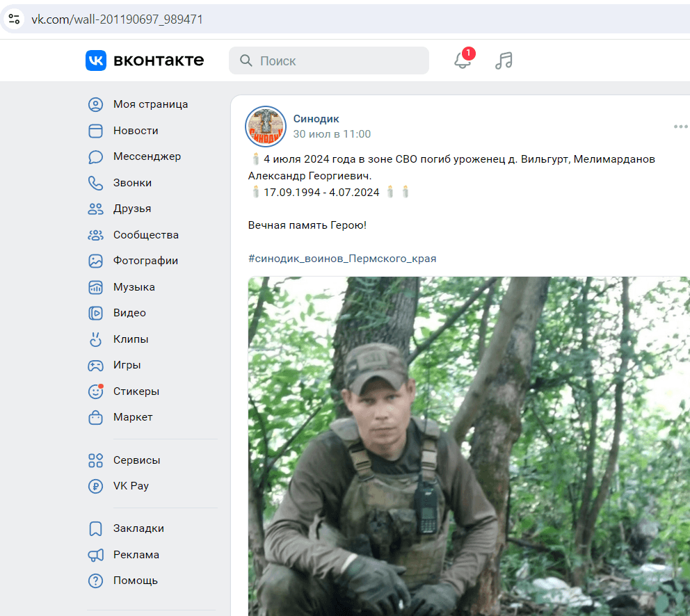
Task: Click the VK Pay ruble icon
Action: pos(95,486)
